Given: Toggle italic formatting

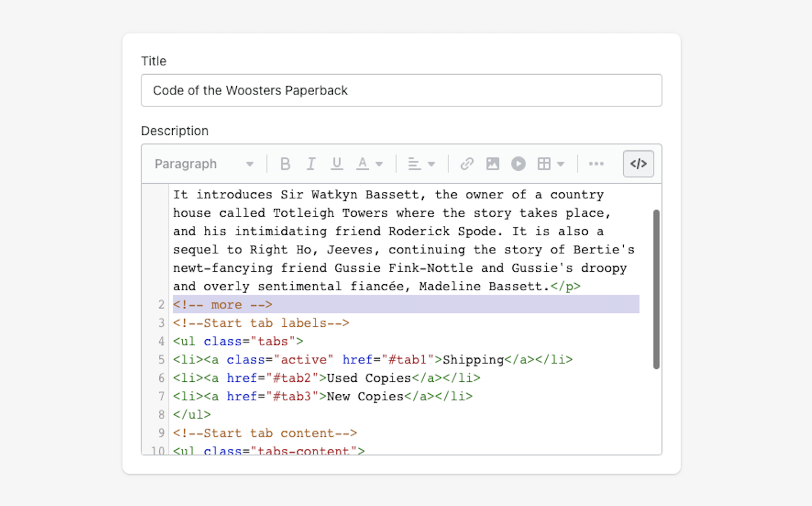Looking at the screenshot, I should 311,164.
